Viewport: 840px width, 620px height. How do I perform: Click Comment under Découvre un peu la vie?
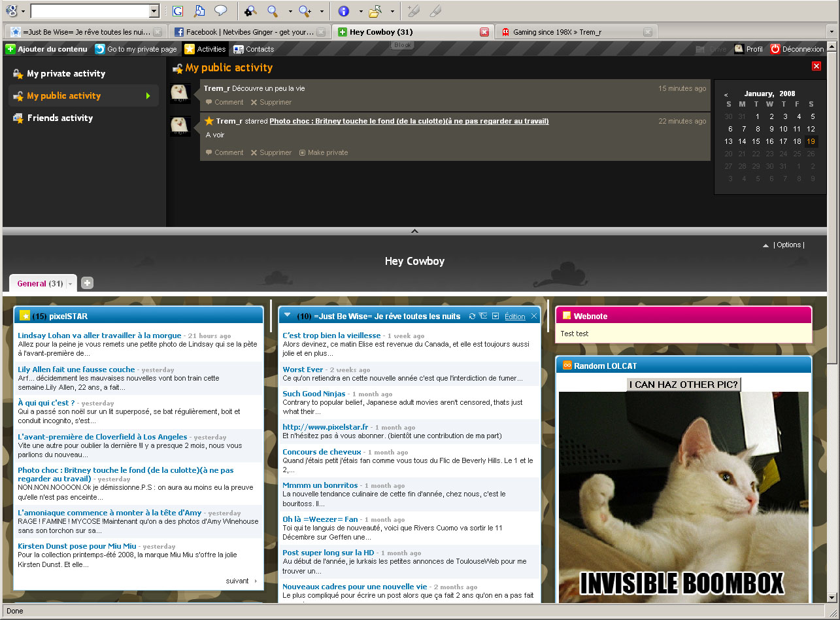click(224, 103)
